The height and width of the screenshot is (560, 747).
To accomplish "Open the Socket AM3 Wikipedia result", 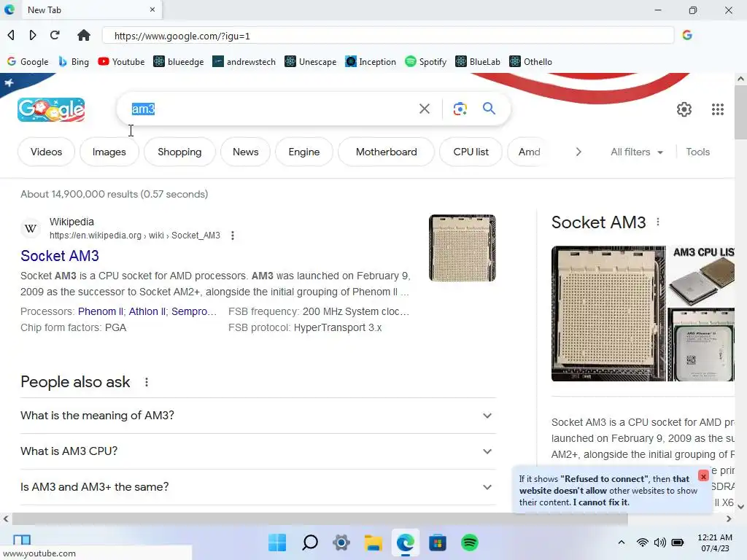I will coord(60,256).
